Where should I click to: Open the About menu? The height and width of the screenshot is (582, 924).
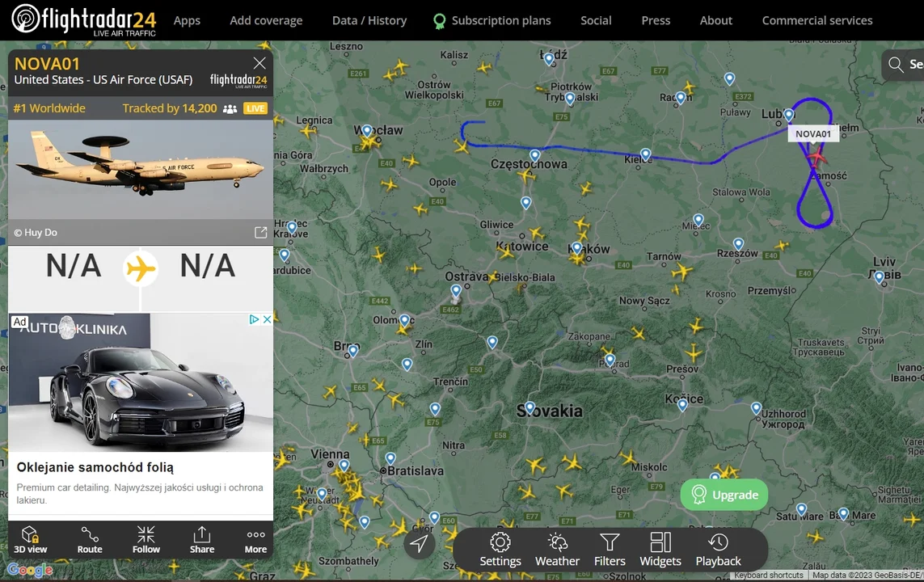716,21
